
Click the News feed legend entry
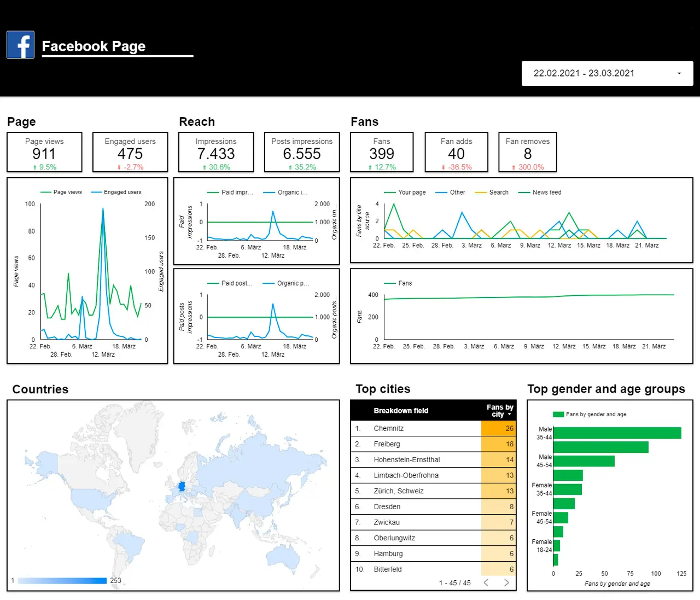coord(540,192)
